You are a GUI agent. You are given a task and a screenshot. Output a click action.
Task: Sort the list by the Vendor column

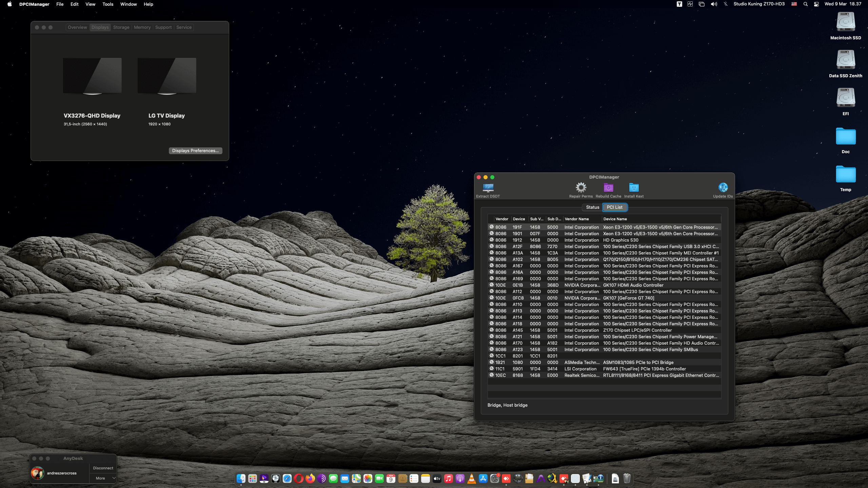click(x=501, y=219)
